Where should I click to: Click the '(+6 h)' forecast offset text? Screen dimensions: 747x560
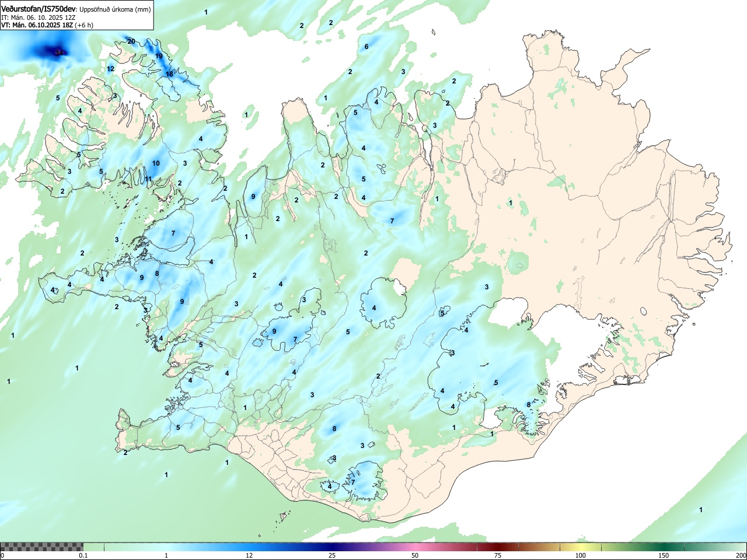[x=84, y=25]
